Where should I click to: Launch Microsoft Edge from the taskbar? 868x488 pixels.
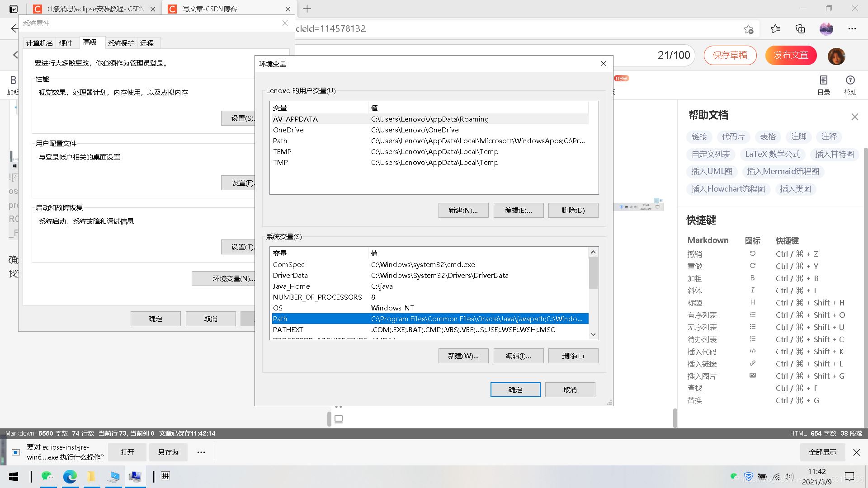[70, 476]
